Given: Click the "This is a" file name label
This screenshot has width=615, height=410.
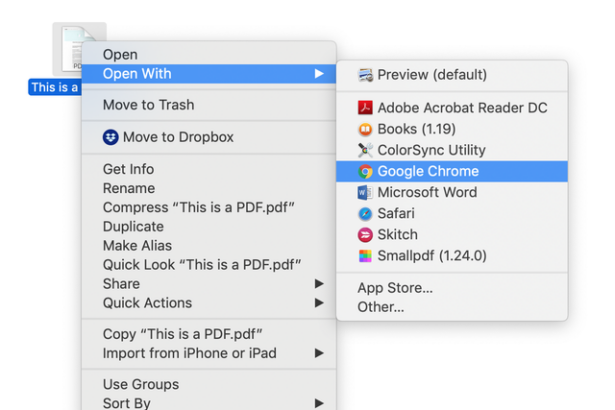Looking at the screenshot, I should click(x=55, y=87).
